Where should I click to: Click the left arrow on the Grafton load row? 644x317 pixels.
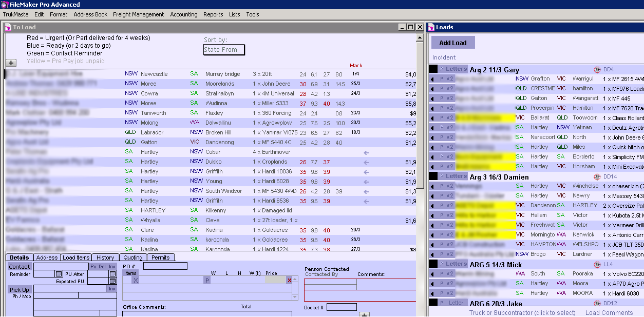coord(432,79)
